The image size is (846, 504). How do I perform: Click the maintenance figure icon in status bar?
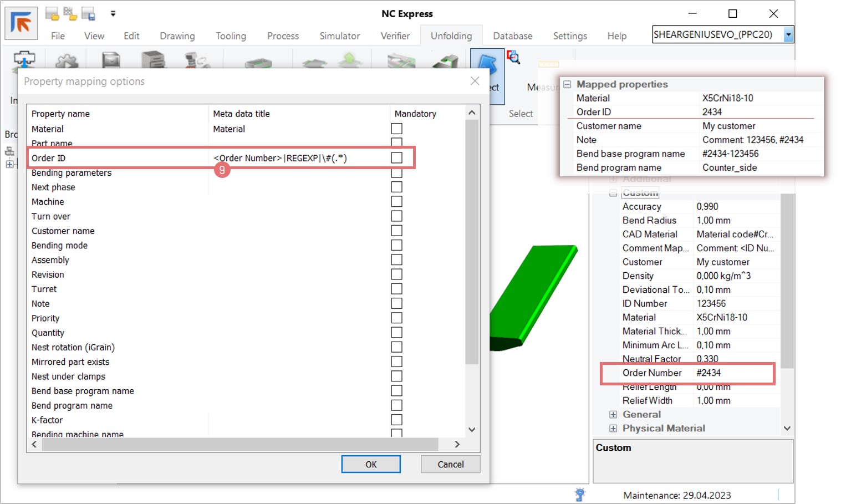coord(580,494)
